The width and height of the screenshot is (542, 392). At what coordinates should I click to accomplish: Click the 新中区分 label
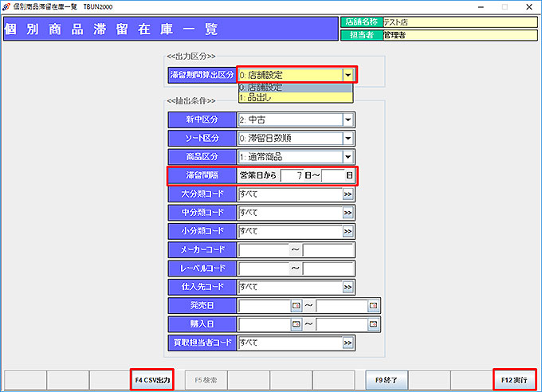click(x=202, y=120)
